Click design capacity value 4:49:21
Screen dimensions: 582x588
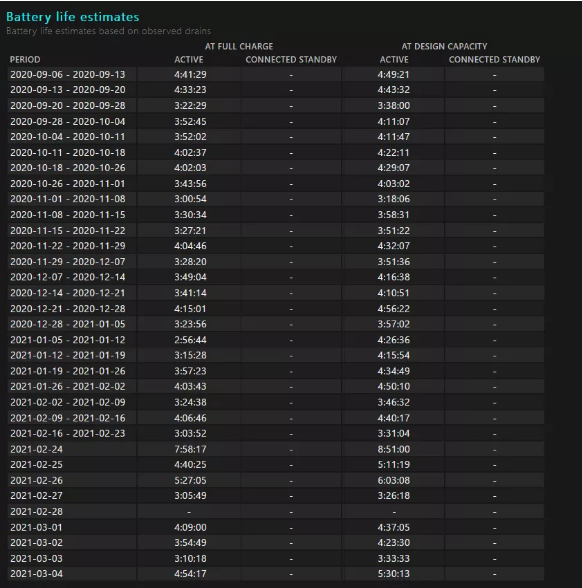tap(393, 75)
